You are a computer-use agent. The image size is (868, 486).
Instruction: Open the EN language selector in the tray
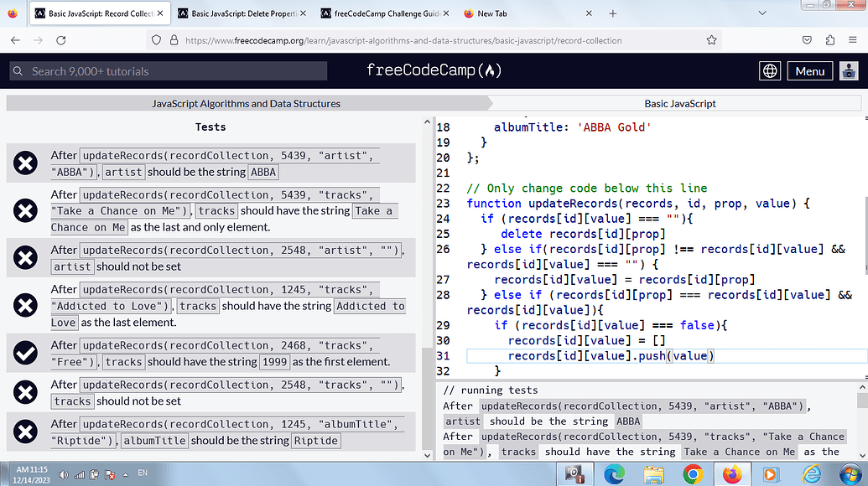point(142,473)
